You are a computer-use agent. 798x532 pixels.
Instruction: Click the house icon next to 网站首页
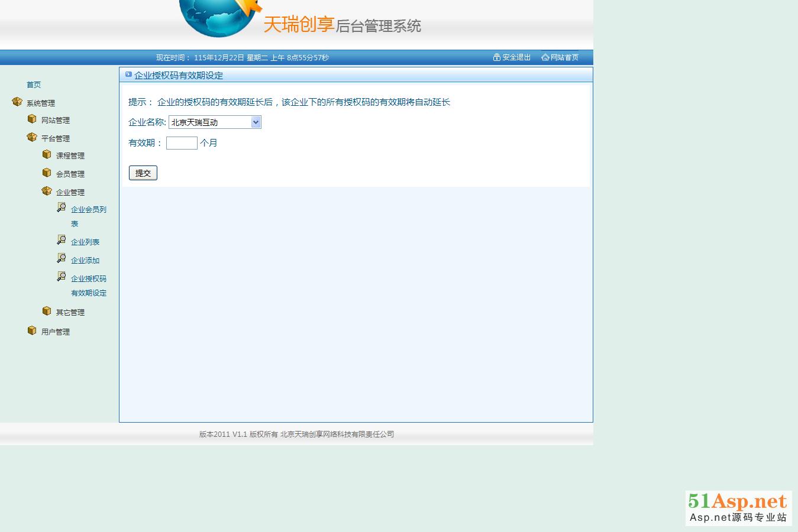545,57
